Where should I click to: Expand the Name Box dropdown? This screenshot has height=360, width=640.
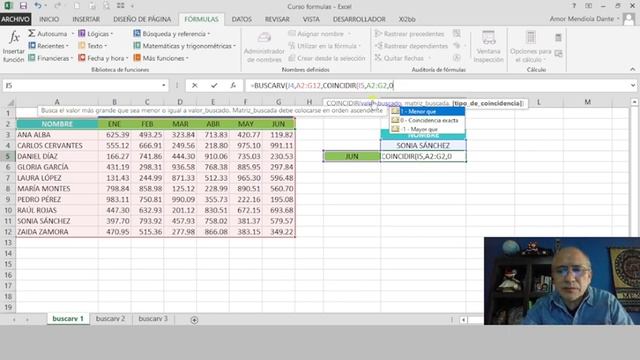[164, 85]
